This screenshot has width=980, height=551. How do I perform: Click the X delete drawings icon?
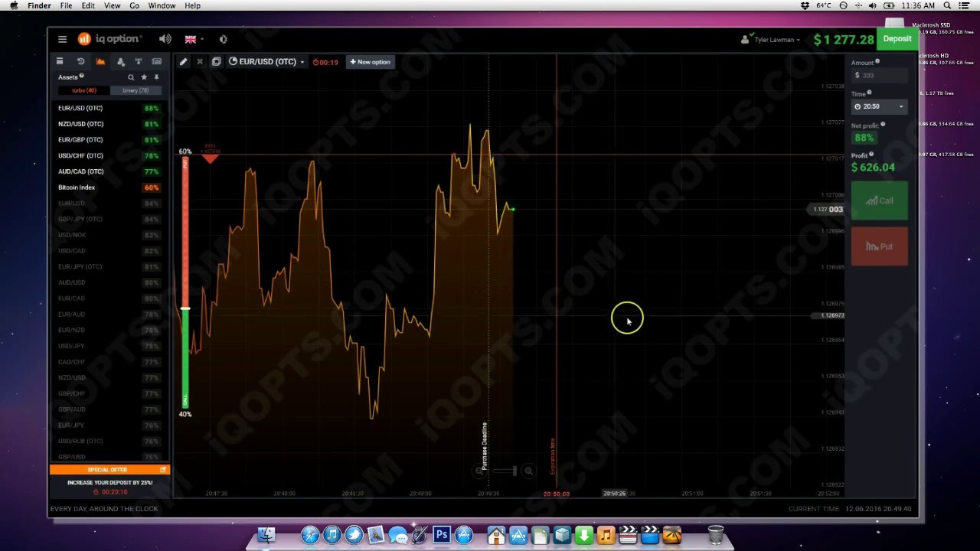tap(200, 62)
